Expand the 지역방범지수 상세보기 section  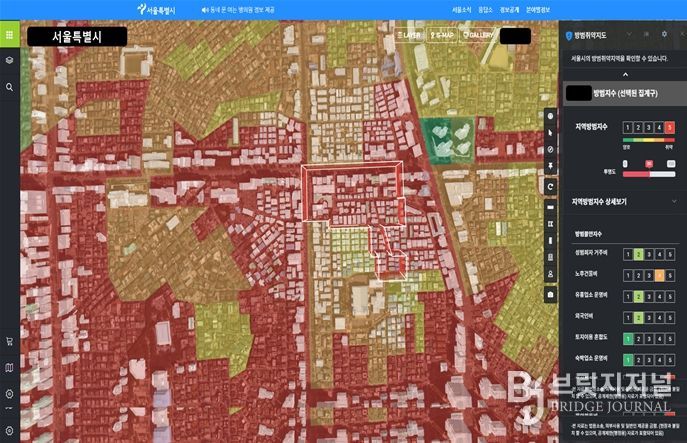pos(673,200)
